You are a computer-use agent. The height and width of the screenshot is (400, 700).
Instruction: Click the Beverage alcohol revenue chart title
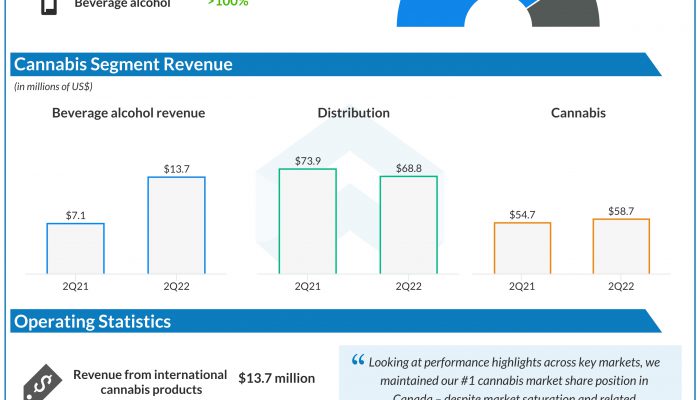click(x=128, y=113)
